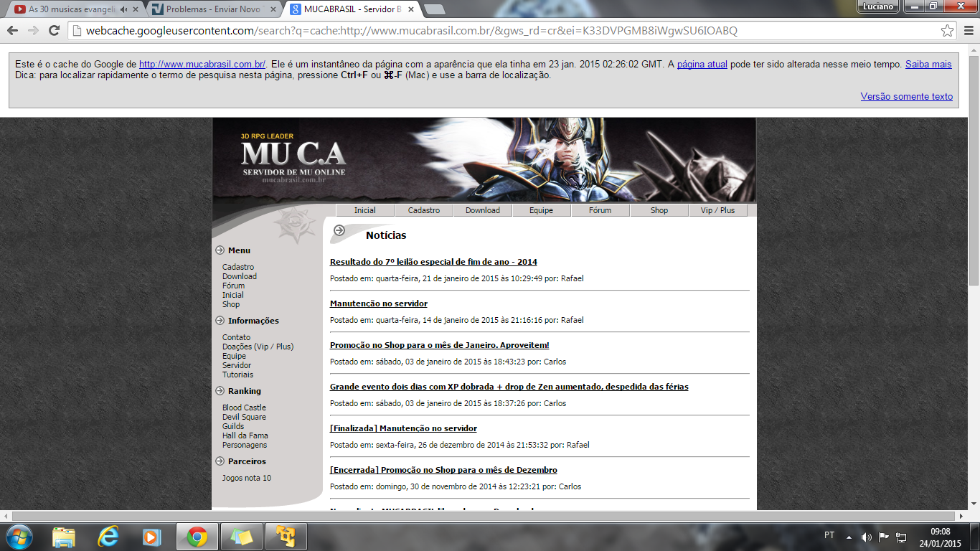Open the Blood Castle ranking link
The width and height of the screenshot is (980, 551).
(x=244, y=408)
